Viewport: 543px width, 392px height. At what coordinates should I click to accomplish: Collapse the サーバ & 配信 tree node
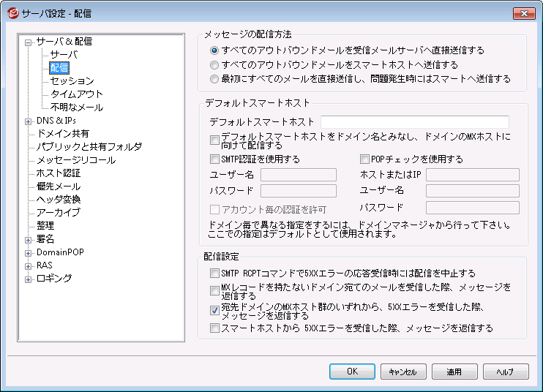point(29,42)
